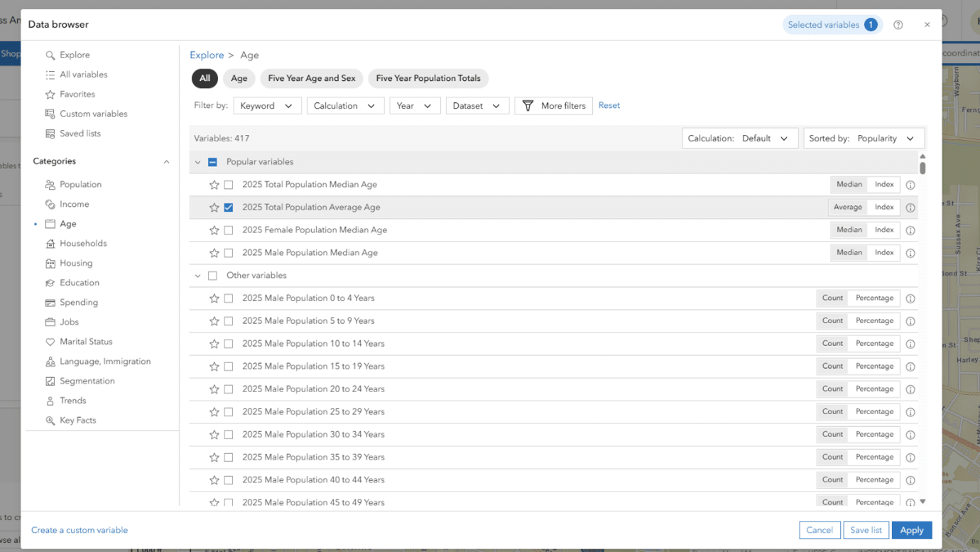Open the Year filter dropdown
This screenshot has width=980, height=552.
click(x=414, y=105)
